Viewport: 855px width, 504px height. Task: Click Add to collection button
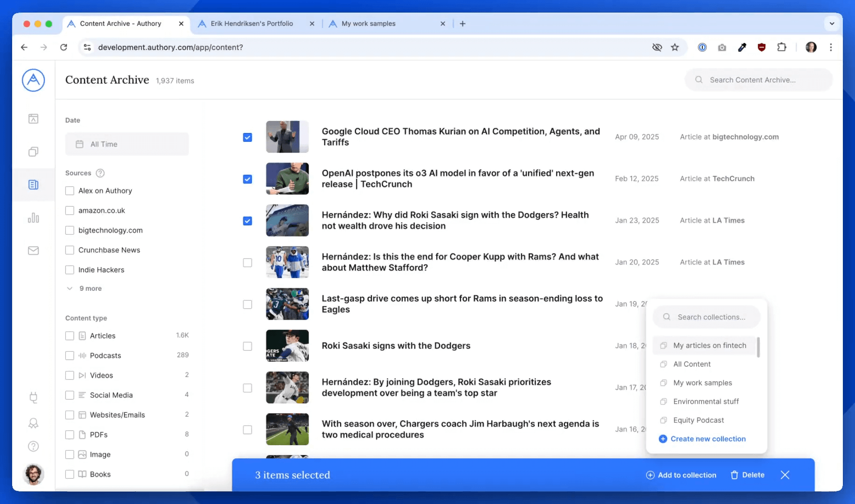(x=681, y=475)
